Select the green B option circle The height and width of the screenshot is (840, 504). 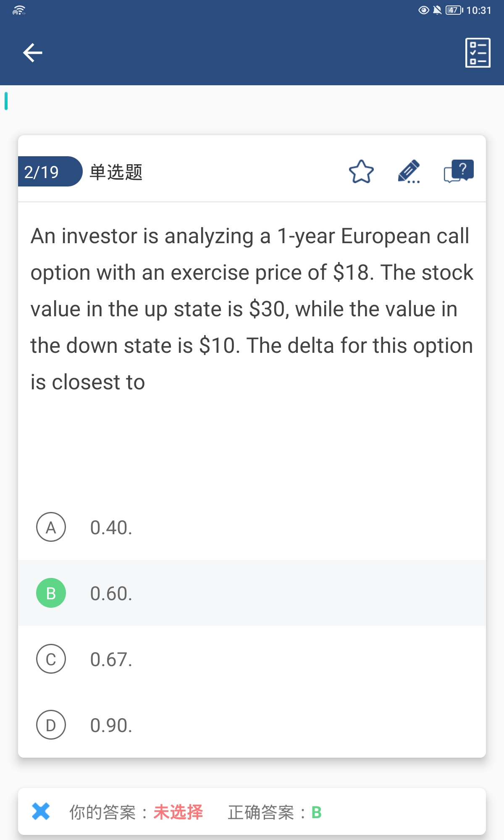(x=51, y=593)
